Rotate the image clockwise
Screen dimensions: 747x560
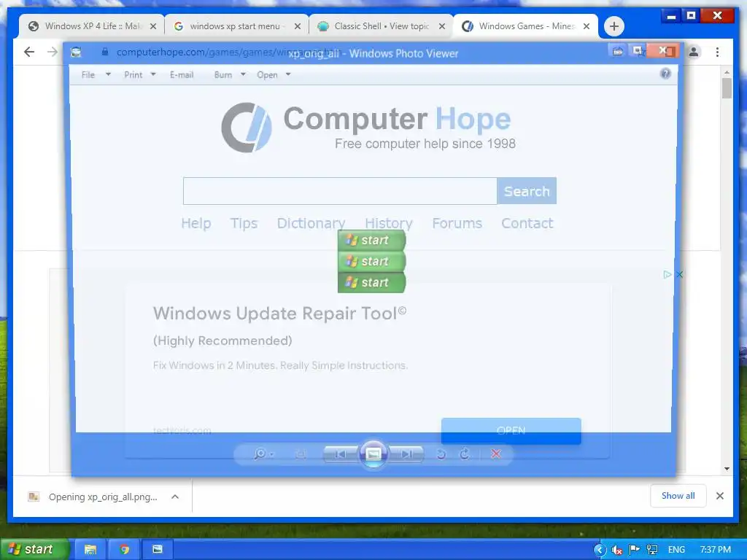(465, 454)
